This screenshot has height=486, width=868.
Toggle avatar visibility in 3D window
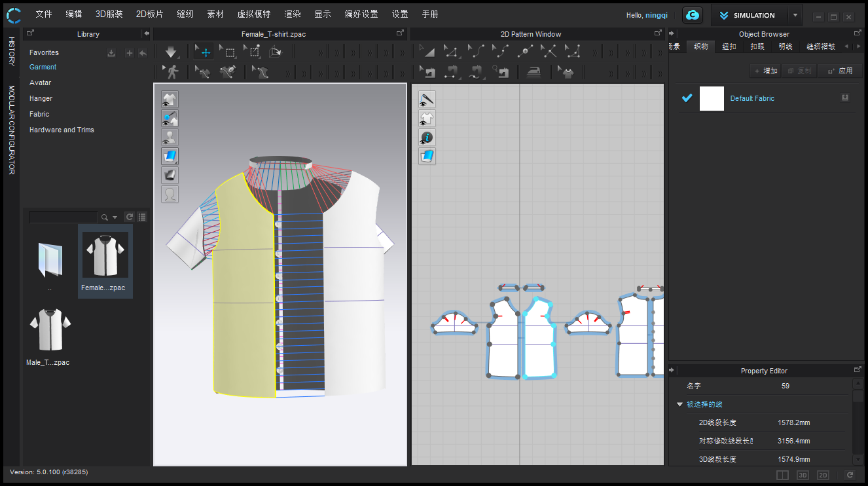[x=170, y=138]
